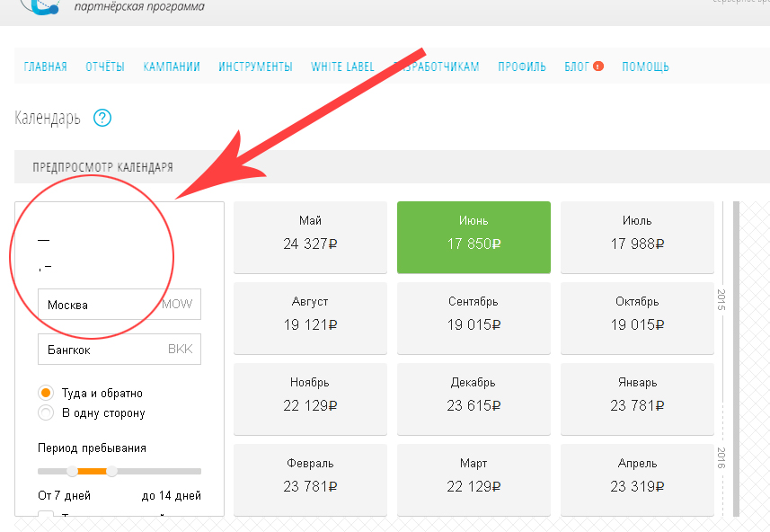
Task: Select the Сентябрь month tile
Action: pos(474,318)
